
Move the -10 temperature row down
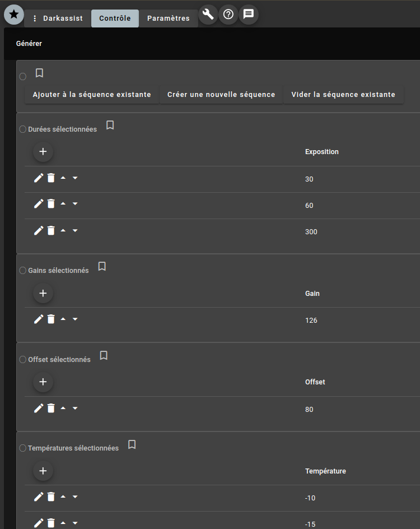pos(75,496)
